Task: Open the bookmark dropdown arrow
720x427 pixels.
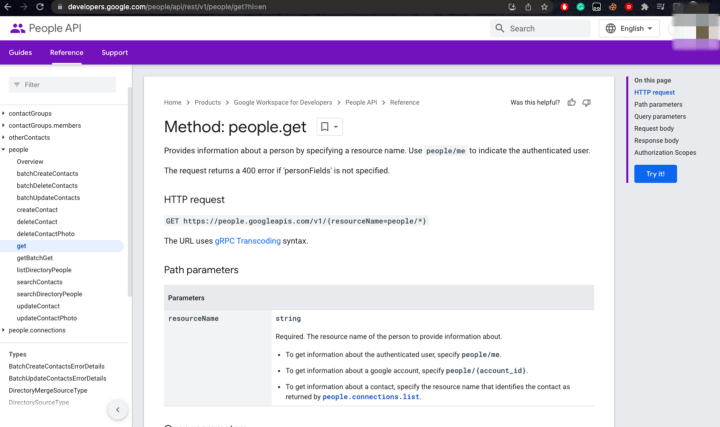Action: (x=336, y=127)
